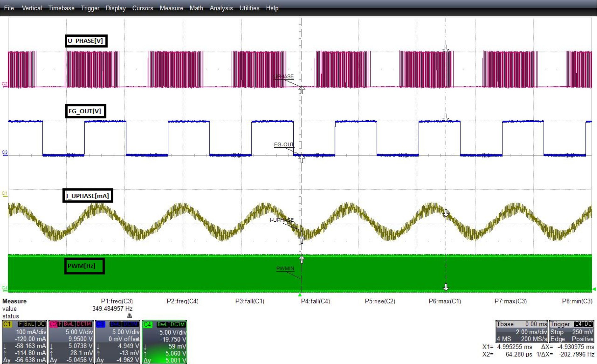Click the PWMIN cursor label on the grid

[285, 269]
